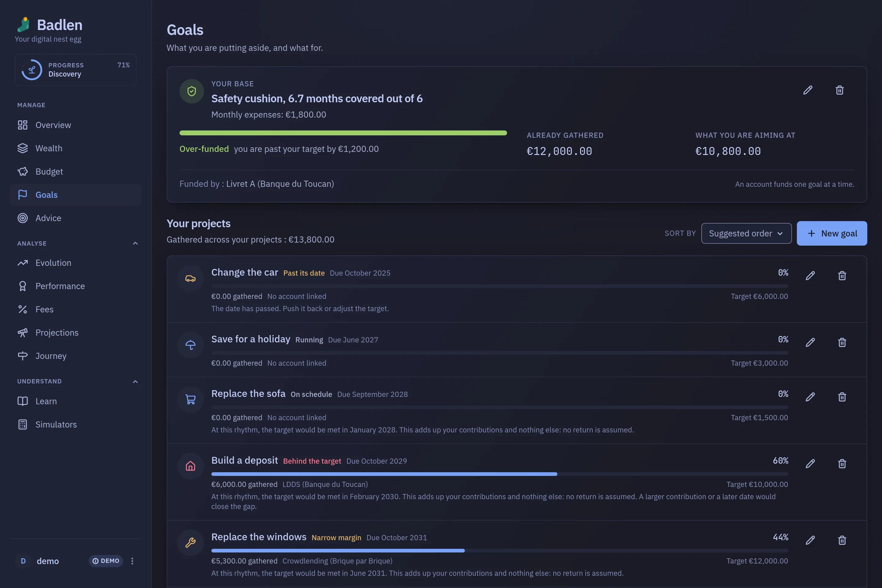This screenshot has width=882, height=588.
Task: Create a New goal
Action: pos(832,233)
